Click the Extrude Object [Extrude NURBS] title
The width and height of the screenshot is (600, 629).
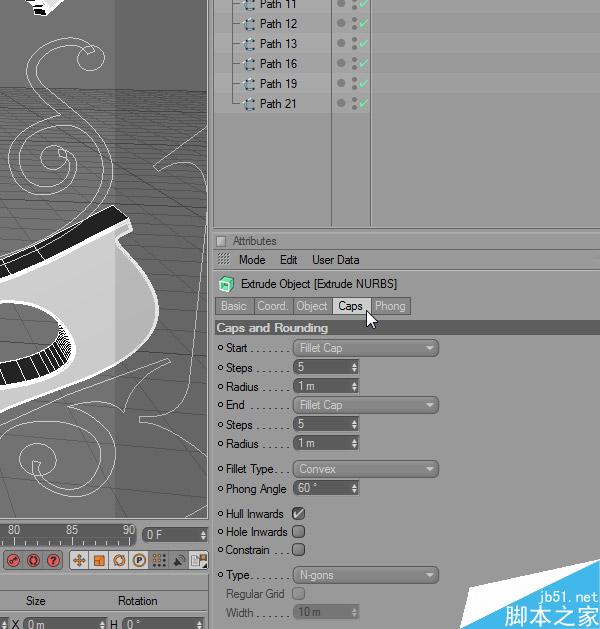(319, 284)
